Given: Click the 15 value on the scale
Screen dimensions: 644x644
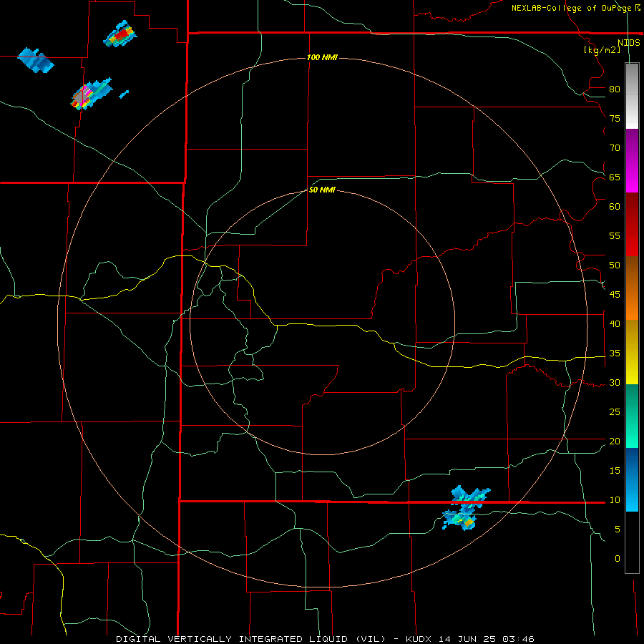Looking at the screenshot, I should pyautogui.click(x=615, y=471).
